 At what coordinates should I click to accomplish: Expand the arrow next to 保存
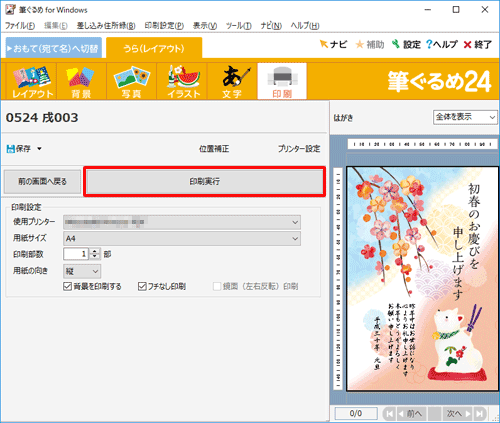(x=39, y=149)
